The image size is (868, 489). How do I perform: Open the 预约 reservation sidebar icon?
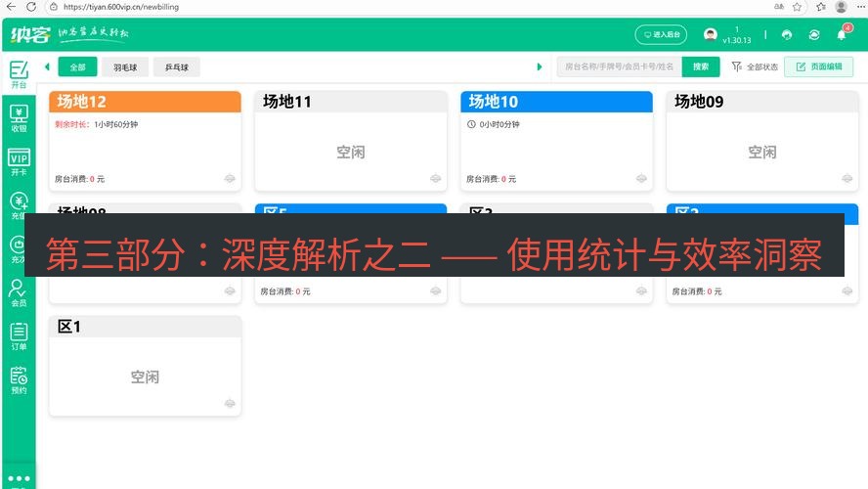pyautogui.click(x=19, y=379)
